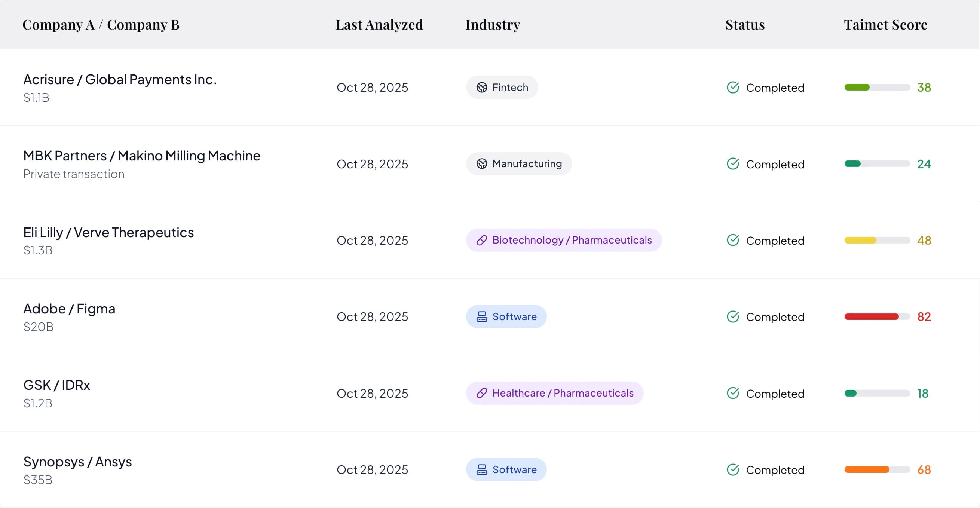
Task: Click the Status column header
Action: pos(745,25)
